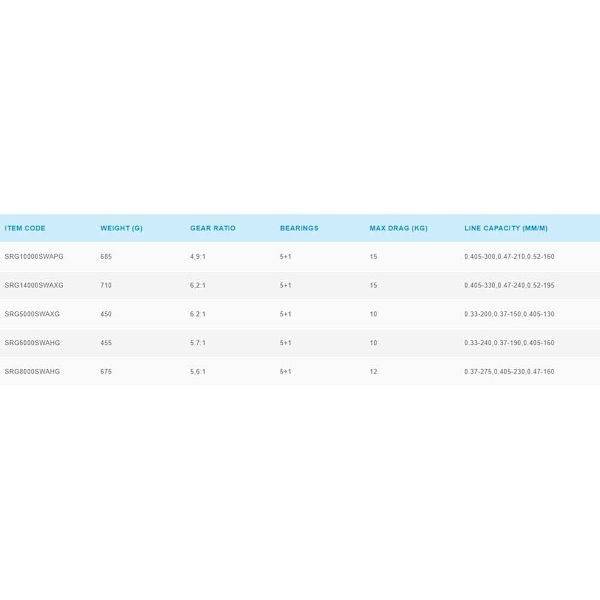Click gear ratio 6.2:1 in SRG14000SWAXG row
600x600 pixels.
(x=198, y=285)
